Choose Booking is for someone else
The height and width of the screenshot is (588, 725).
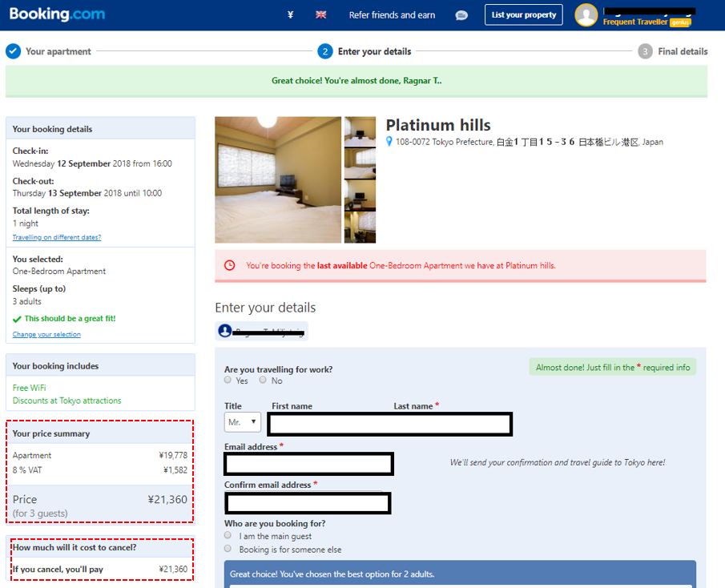point(228,549)
